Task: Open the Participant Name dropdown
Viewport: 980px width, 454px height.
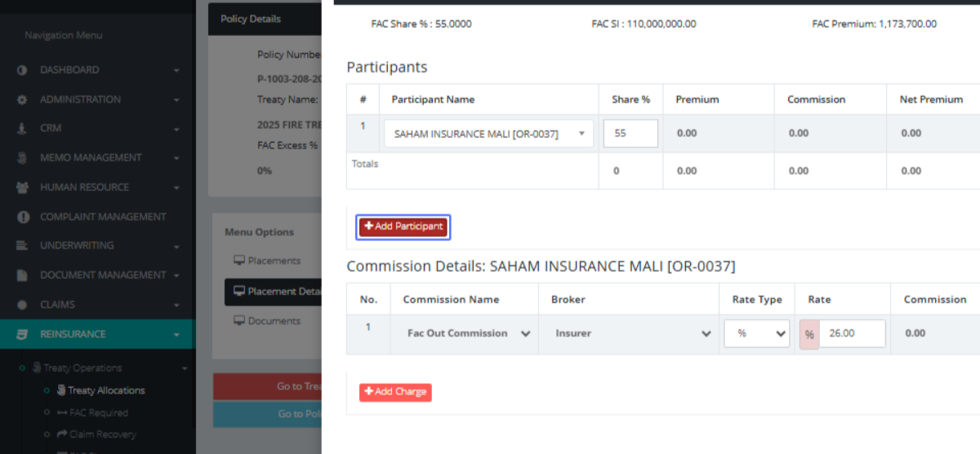Action: point(488,134)
